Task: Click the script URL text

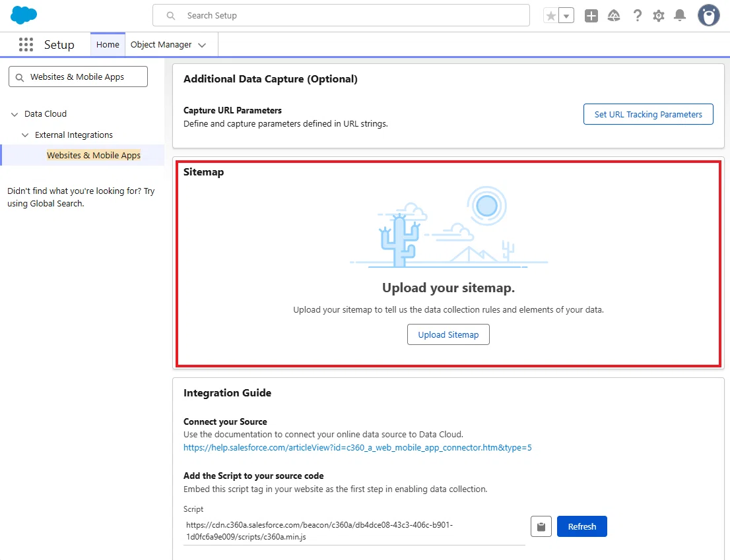Action: (x=319, y=531)
